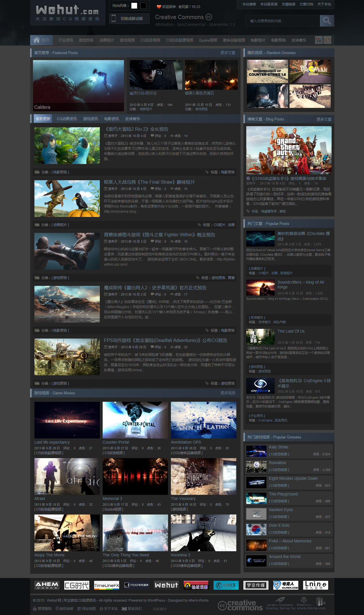Expand more Featured Posts via 更多文章

click(228, 53)
